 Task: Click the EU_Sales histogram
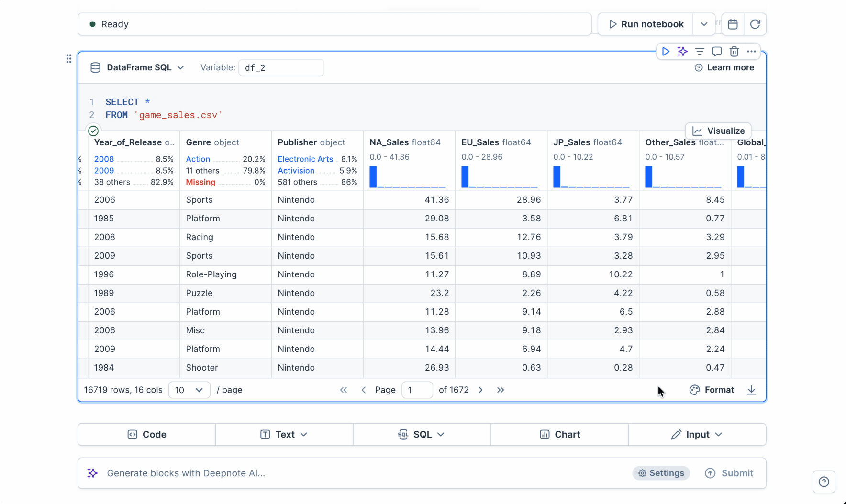click(500, 176)
